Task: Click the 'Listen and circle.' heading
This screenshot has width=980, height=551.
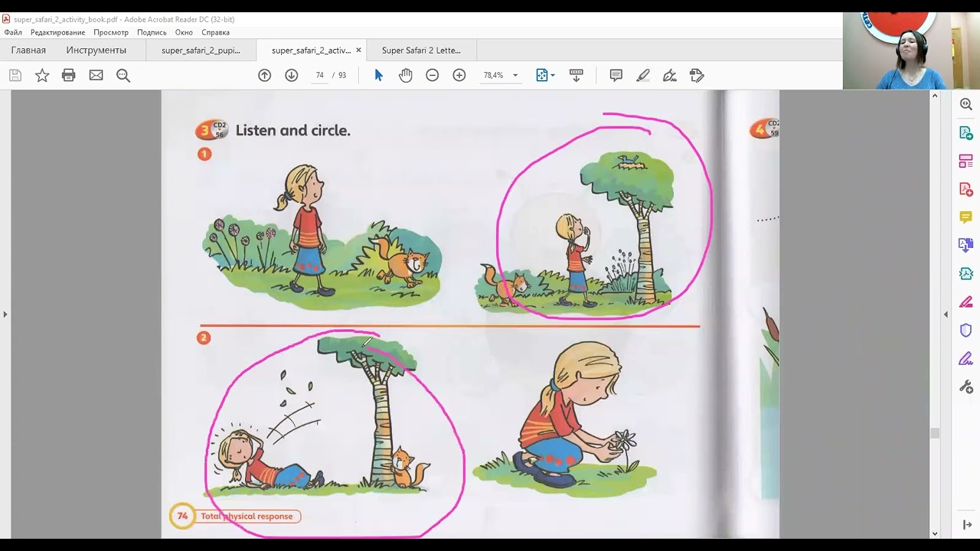Action: [292, 131]
